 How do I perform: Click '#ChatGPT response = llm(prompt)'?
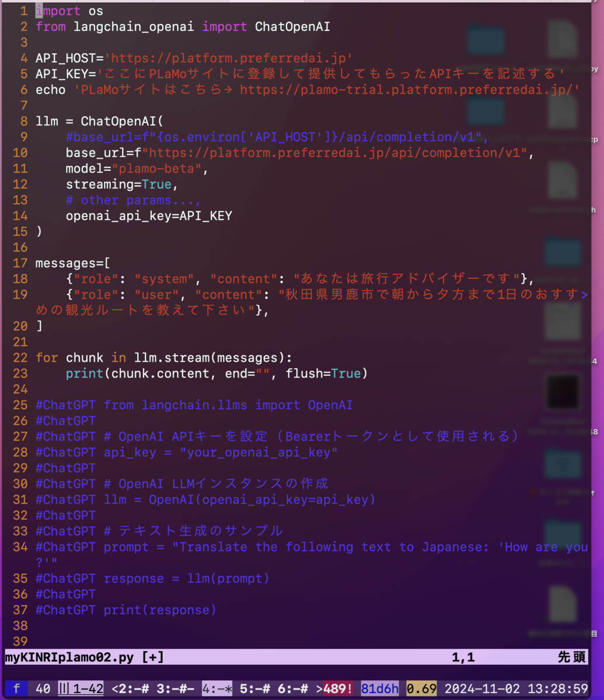pos(153,578)
